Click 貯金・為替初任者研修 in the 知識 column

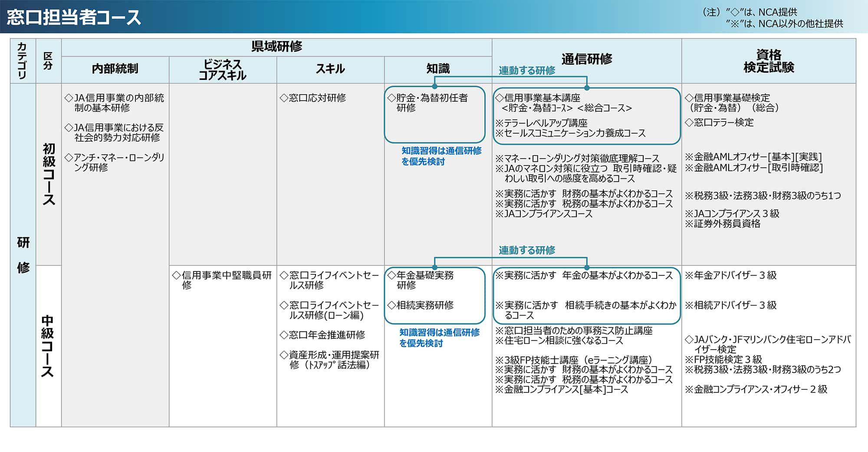pyautogui.click(x=427, y=103)
